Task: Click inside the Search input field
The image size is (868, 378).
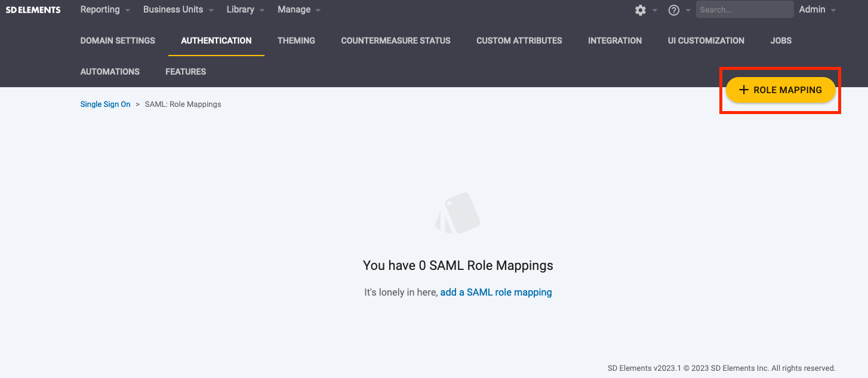Action: click(x=744, y=10)
